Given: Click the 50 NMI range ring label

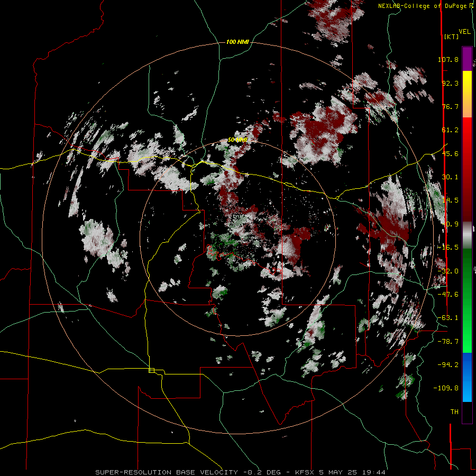Looking at the screenshot, I should pyautogui.click(x=237, y=140).
